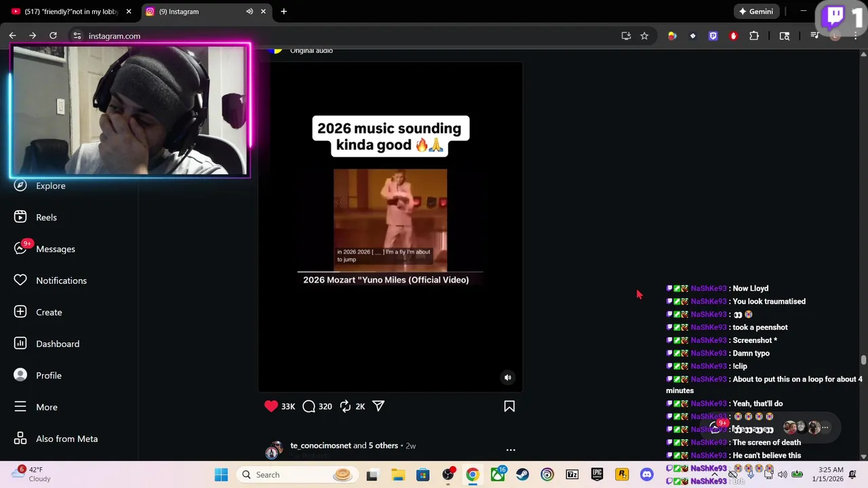Viewport: 868px width, 488px height.
Task: Repost the reel with 2K reposts
Action: click(x=345, y=406)
